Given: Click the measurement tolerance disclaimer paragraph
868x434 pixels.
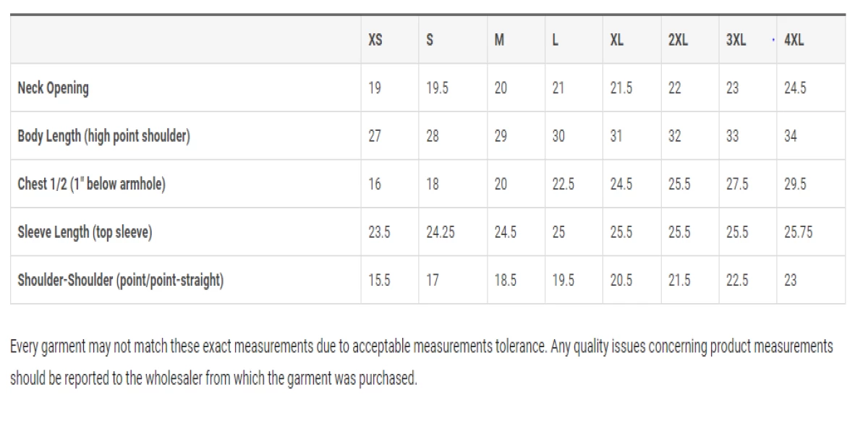Looking at the screenshot, I should (x=421, y=363).
